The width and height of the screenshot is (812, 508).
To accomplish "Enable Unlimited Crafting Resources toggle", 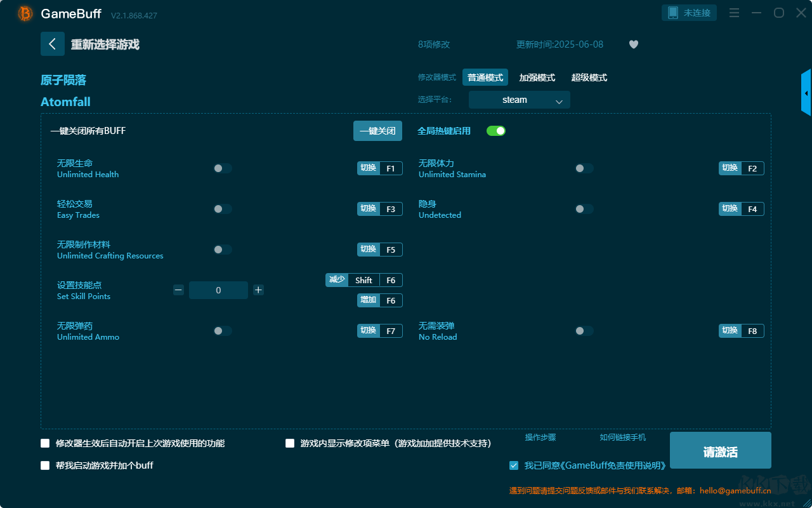I will coord(223,250).
